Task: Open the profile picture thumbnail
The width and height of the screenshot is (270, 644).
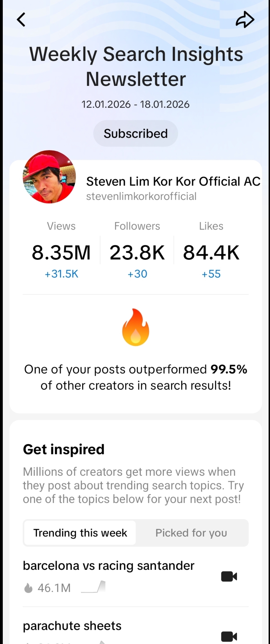Action: click(49, 177)
